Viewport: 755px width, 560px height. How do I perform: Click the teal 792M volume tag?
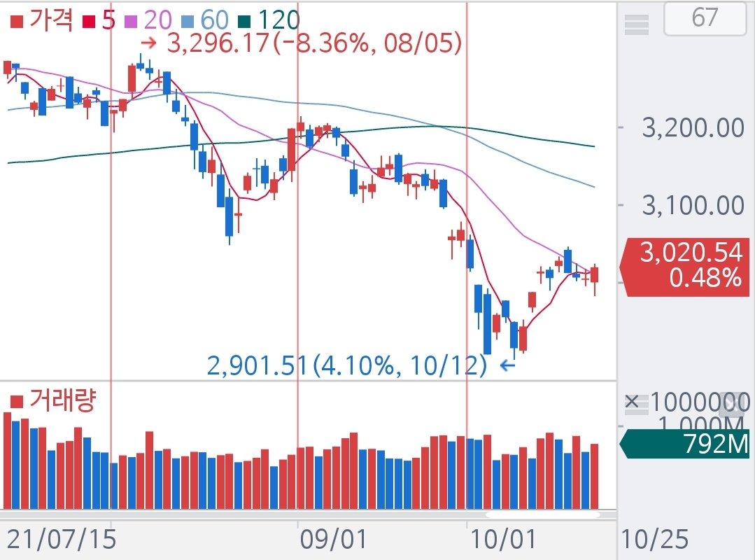[684, 444]
